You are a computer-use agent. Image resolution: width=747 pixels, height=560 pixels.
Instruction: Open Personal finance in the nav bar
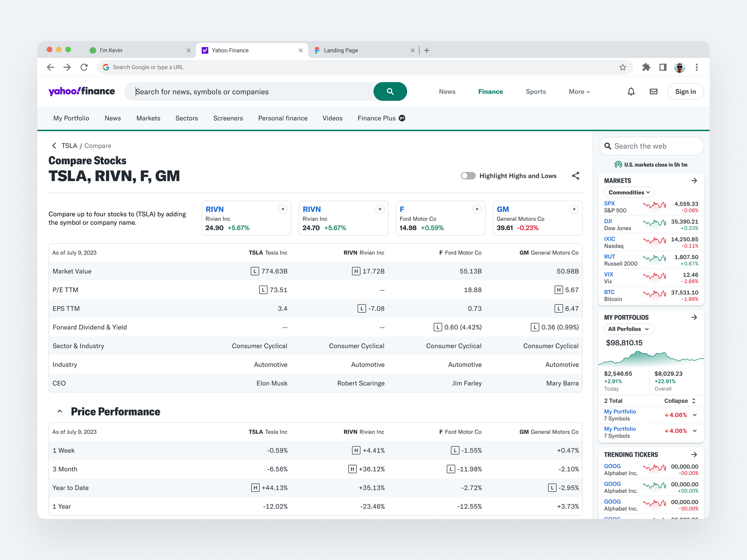coord(283,118)
